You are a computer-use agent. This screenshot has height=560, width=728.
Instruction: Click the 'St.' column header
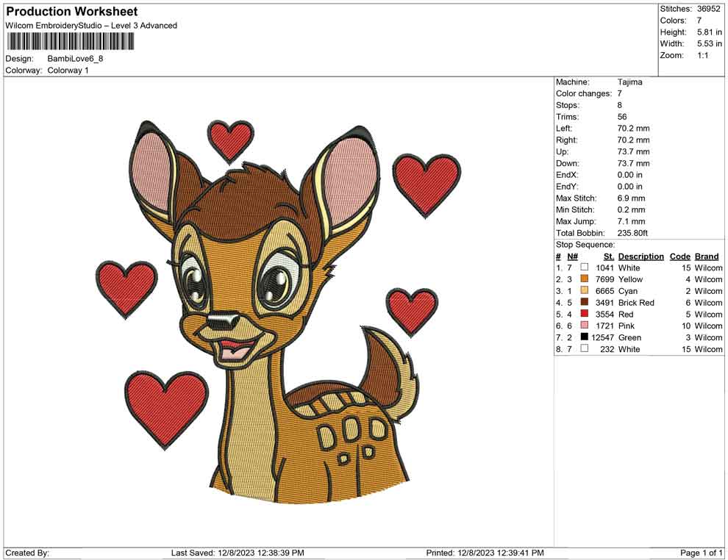[x=609, y=256]
